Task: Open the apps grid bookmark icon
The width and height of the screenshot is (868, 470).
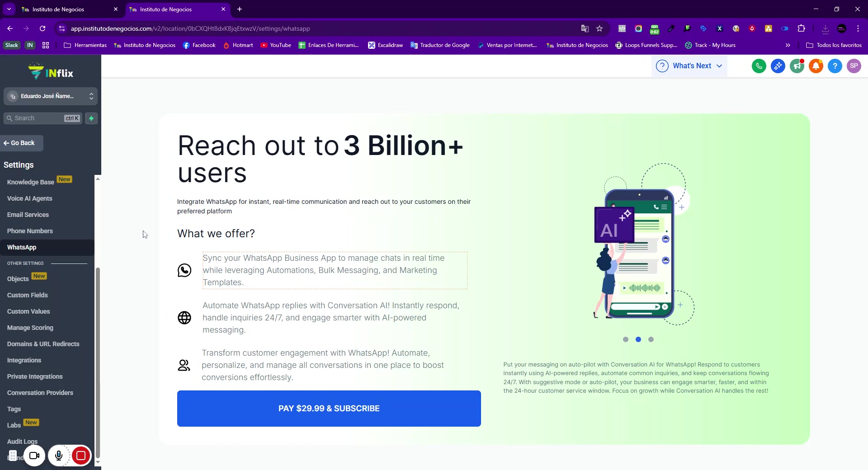Action: [x=46, y=45]
